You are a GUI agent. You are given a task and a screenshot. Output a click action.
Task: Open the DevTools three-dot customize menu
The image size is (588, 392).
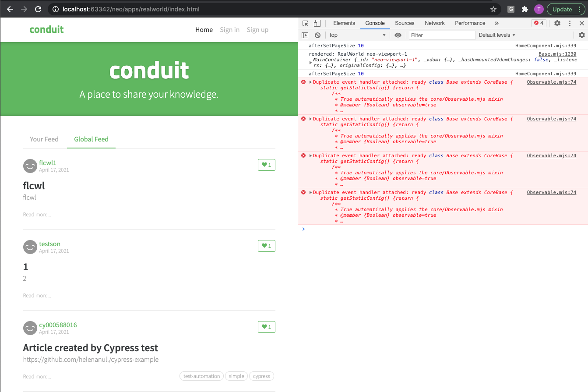point(570,23)
